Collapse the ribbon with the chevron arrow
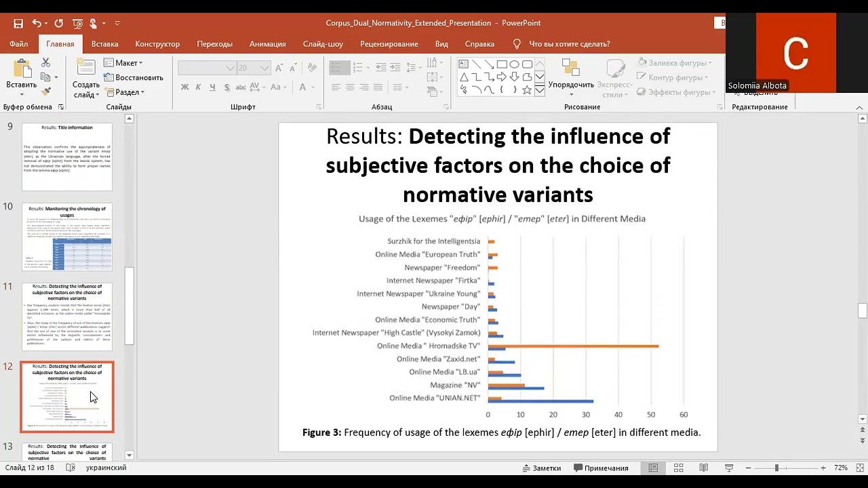Viewport: 868px width, 488px height. tap(859, 107)
